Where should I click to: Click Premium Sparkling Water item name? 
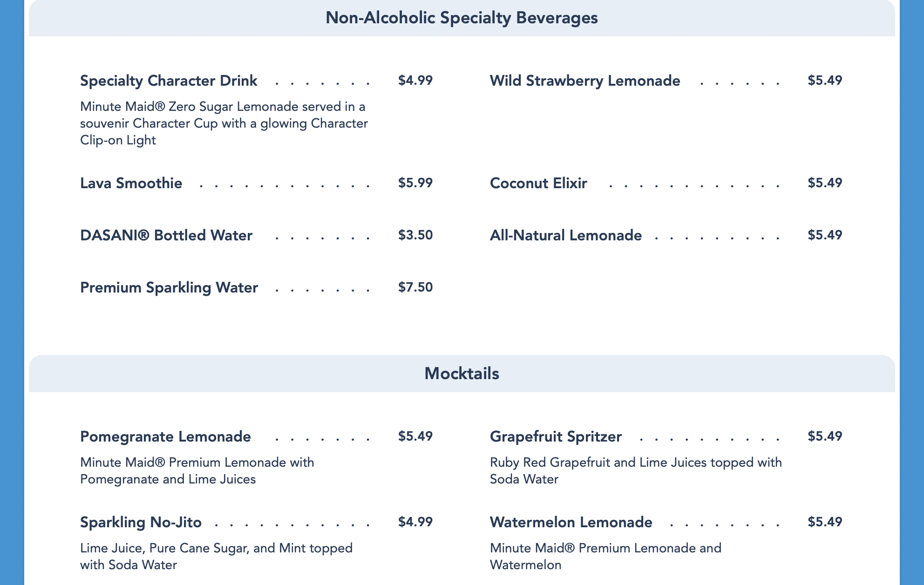(x=169, y=287)
